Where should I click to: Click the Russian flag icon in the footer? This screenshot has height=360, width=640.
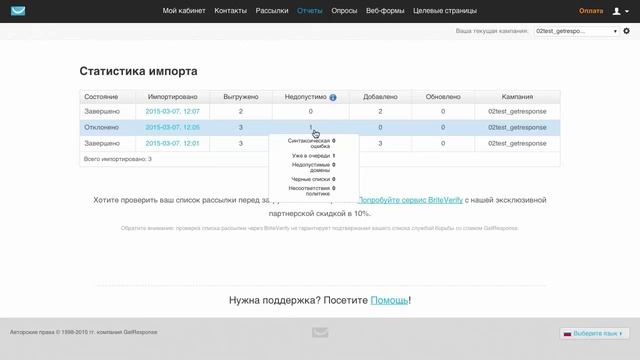coord(567,333)
